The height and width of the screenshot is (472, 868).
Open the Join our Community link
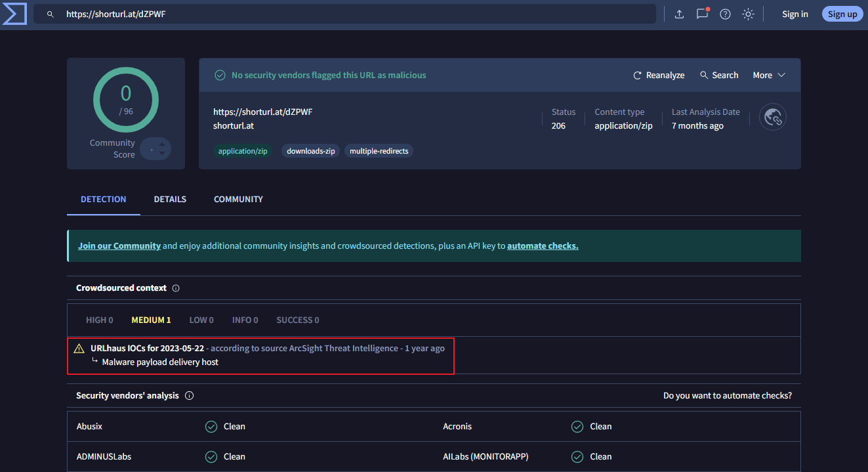[x=119, y=246]
